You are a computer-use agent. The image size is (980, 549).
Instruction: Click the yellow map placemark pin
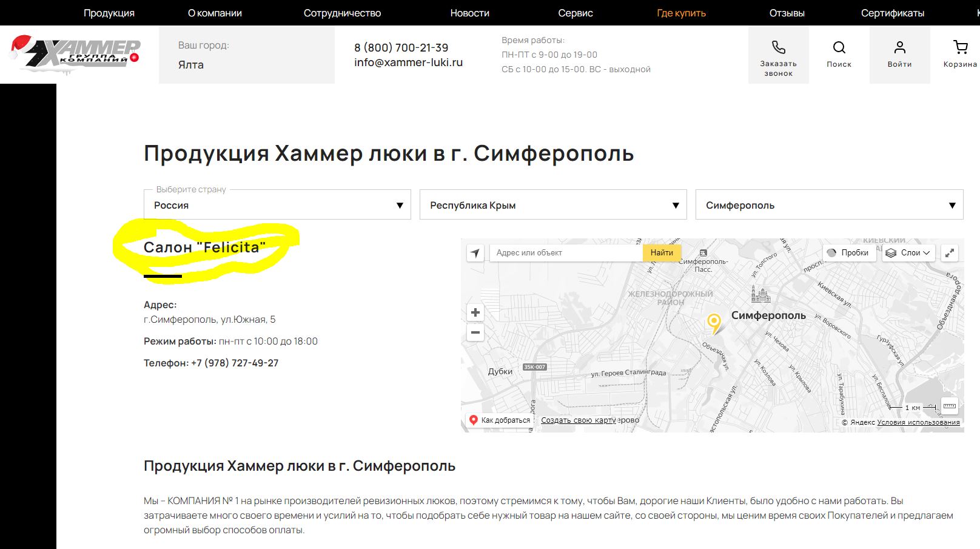pos(714,323)
